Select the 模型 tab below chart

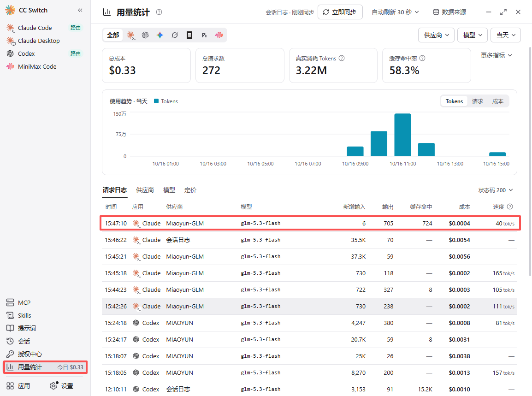point(169,190)
